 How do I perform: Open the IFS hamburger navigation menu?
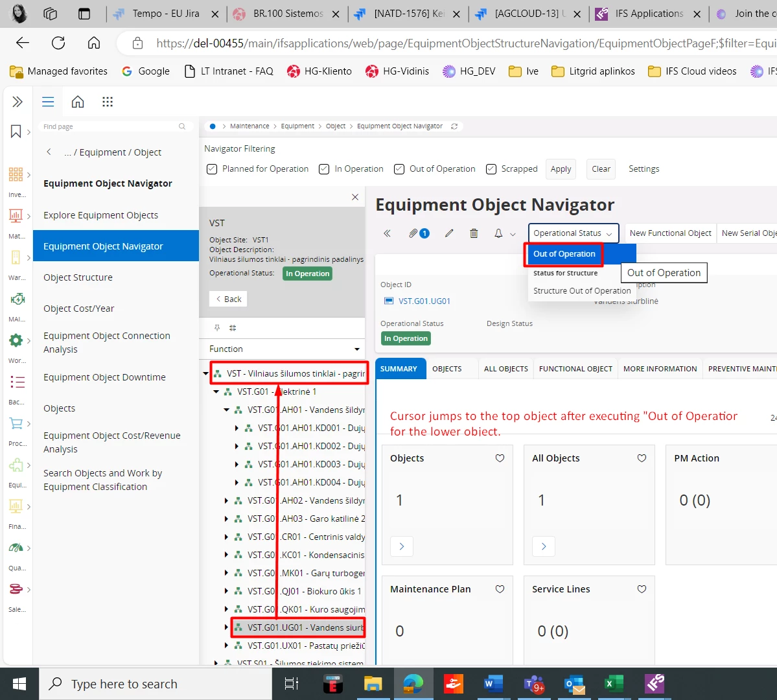coord(48,102)
